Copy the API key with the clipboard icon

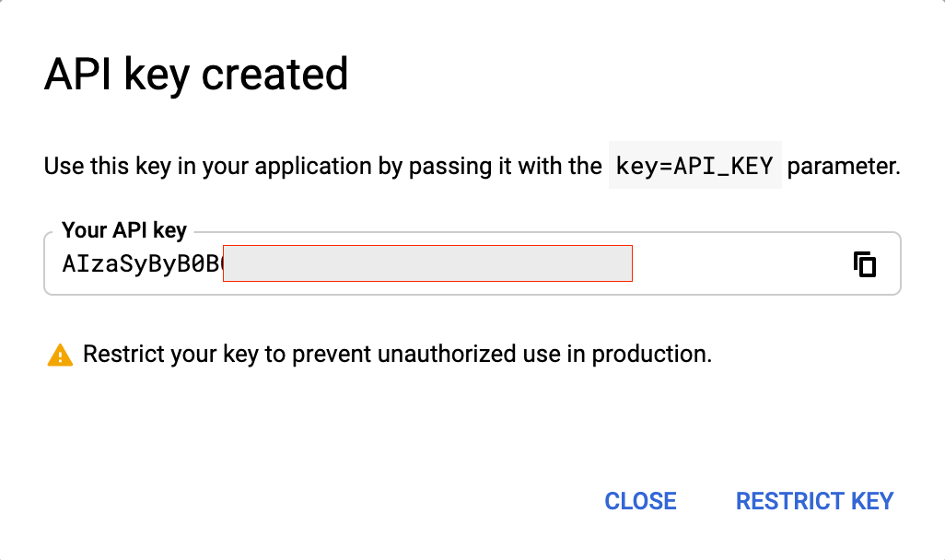point(865,264)
